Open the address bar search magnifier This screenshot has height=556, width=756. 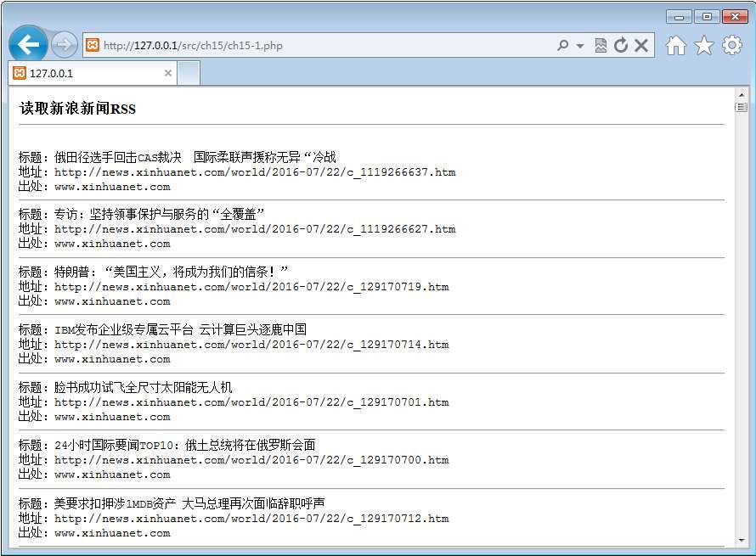[562, 45]
